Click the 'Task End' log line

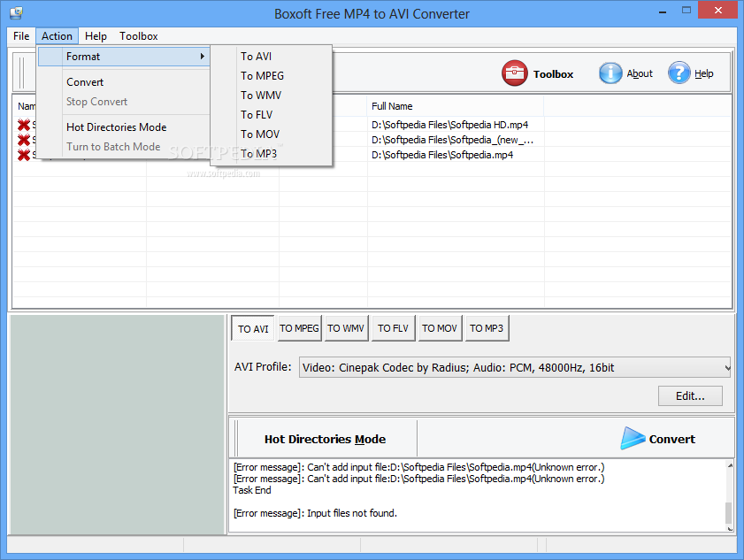(252, 490)
